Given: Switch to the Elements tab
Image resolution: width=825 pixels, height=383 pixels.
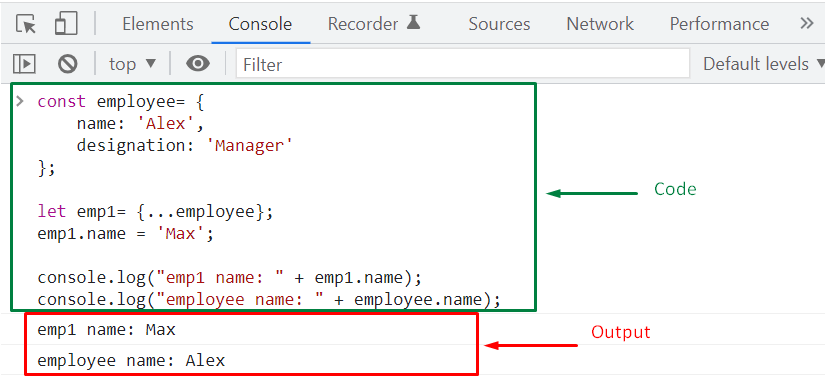Looking at the screenshot, I should pyautogui.click(x=158, y=24).
